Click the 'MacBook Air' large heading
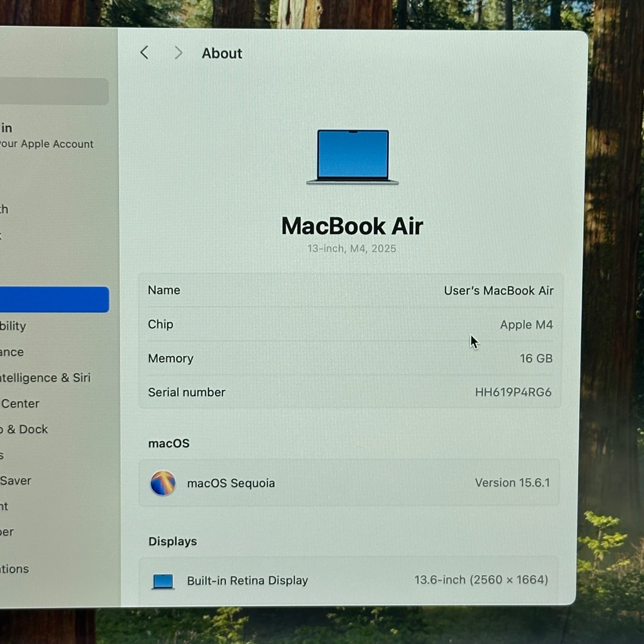The image size is (644, 644). pos(352,226)
